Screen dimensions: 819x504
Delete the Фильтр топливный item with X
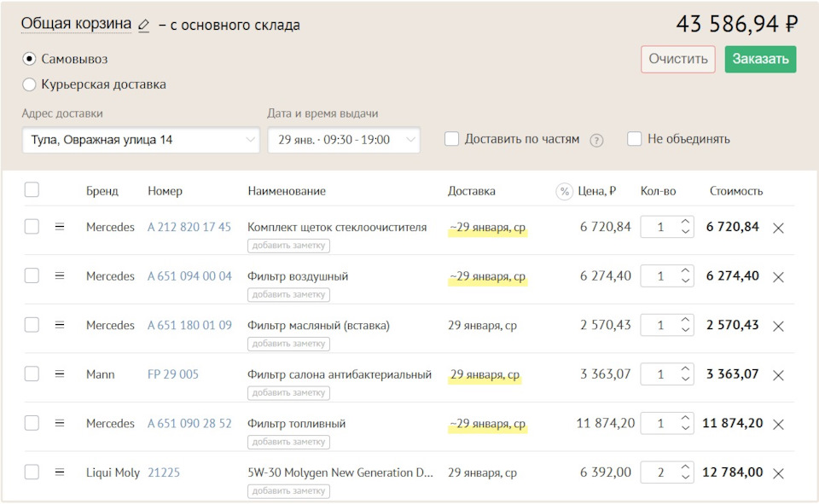pyautogui.click(x=778, y=424)
